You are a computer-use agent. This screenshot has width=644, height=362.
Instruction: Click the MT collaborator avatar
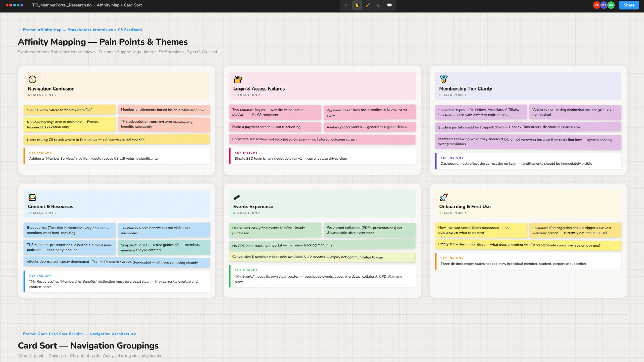pos(604,5)
